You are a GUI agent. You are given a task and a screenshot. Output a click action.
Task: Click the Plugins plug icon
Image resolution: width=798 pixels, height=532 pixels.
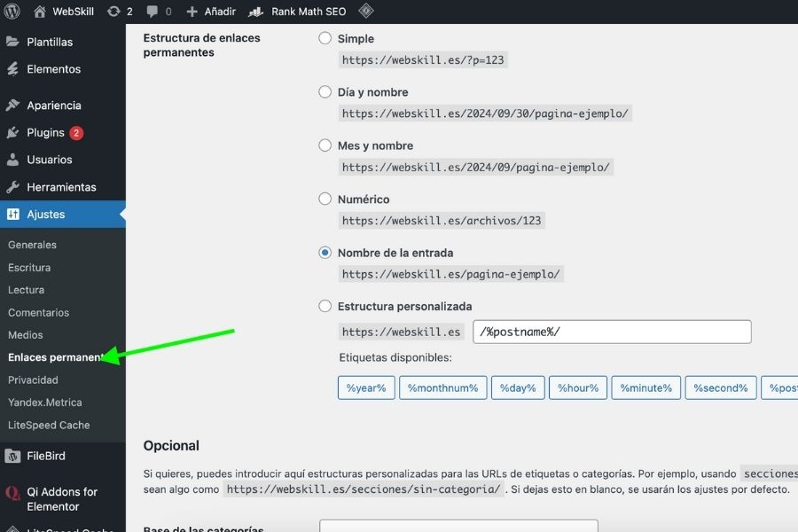click(12, 132)
